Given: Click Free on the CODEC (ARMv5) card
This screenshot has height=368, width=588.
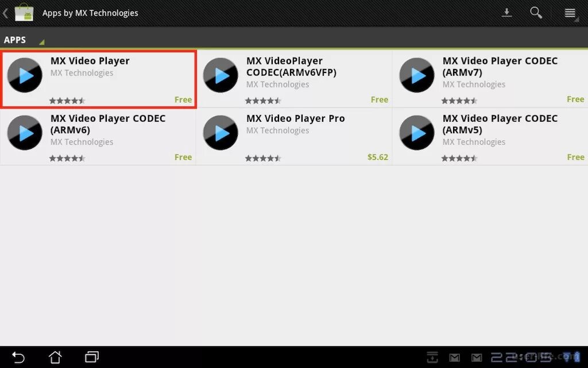Looking at the screenshot, I should pos(575,157).
